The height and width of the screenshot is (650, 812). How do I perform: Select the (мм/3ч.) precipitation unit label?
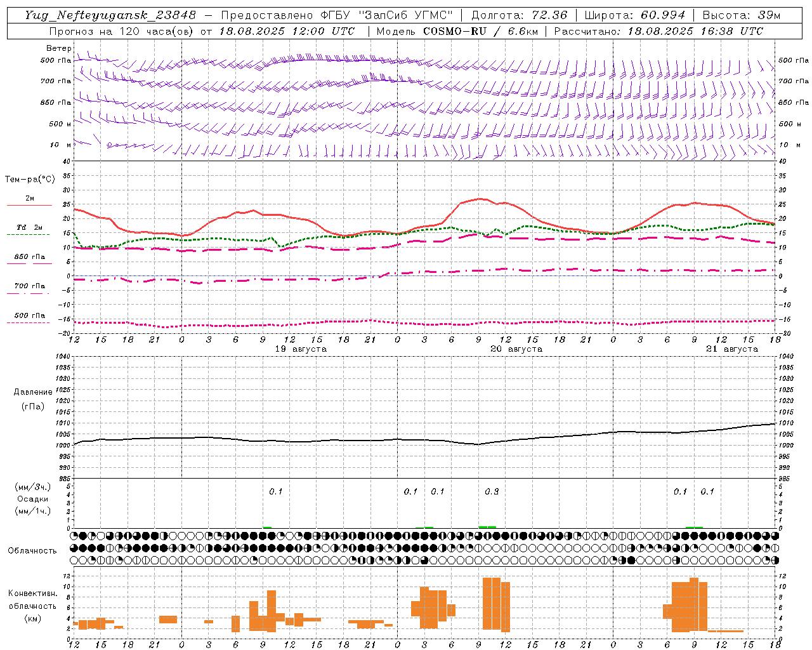[32, 487]
